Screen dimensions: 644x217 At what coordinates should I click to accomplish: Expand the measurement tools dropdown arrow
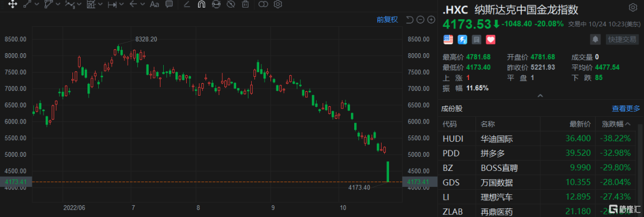(x=100, y=4)
